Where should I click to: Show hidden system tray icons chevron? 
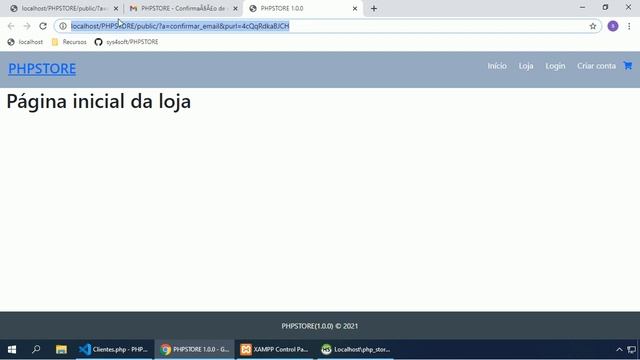point(619,349)
